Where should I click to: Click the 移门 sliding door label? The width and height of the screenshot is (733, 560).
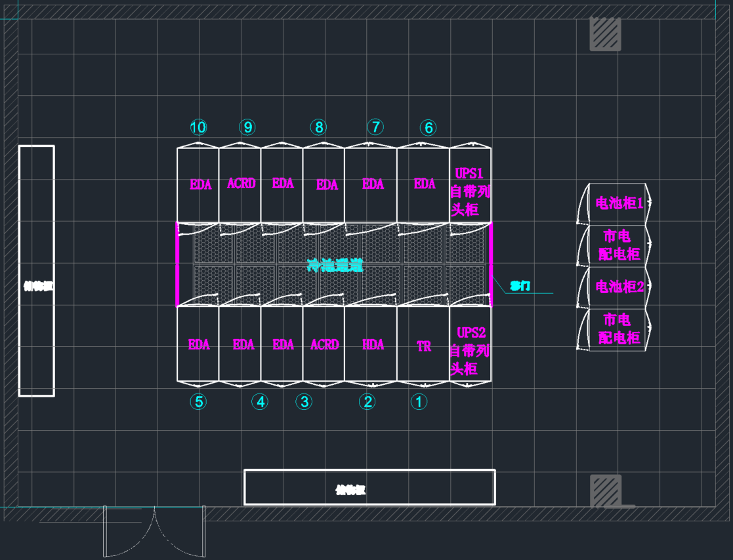tap(520, 286)
